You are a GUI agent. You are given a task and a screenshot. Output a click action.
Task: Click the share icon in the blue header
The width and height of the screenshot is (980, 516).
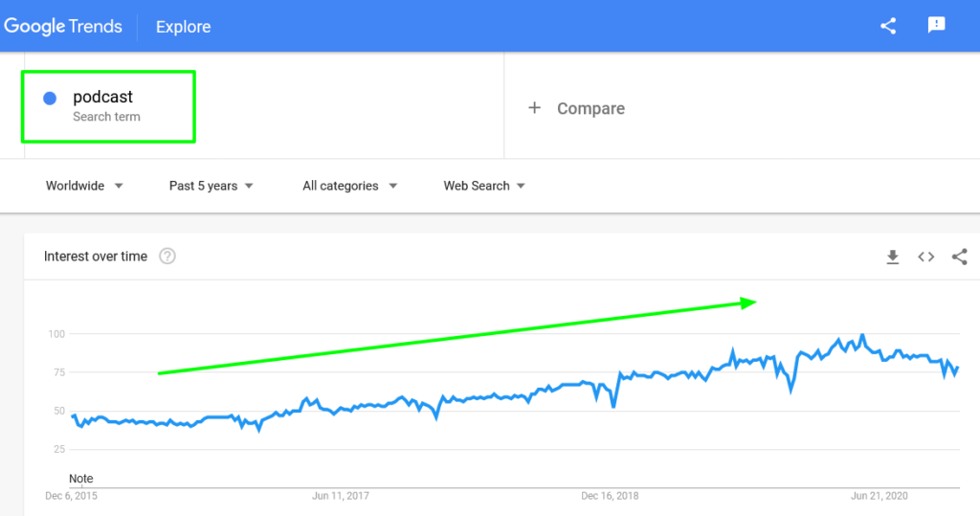[888, 26]
